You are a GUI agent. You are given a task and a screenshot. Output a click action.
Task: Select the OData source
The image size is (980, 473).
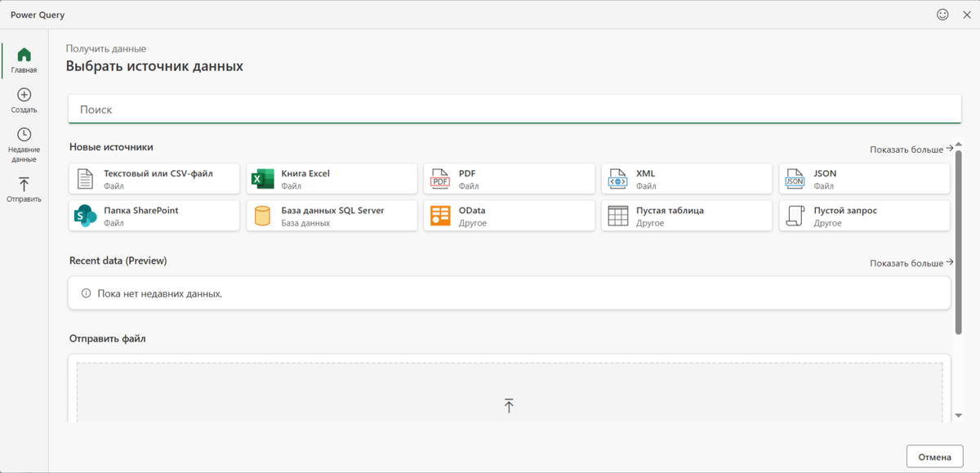[x=509, y=215]
